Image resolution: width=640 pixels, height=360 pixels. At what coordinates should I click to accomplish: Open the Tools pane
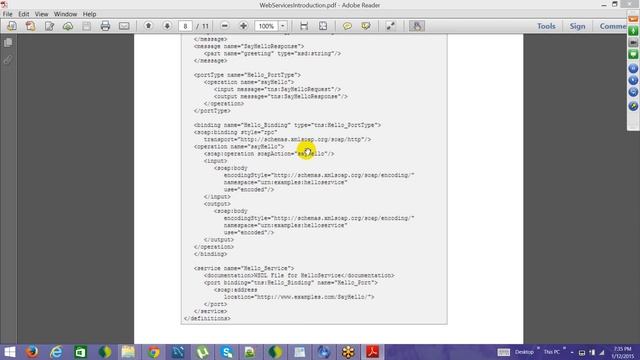click(546, 26)
